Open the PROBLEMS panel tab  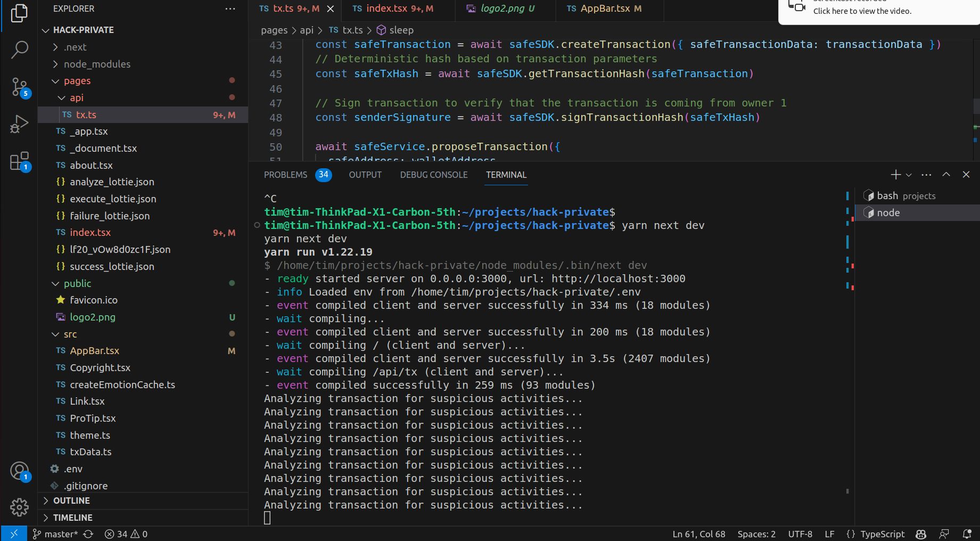pos(298,175)
